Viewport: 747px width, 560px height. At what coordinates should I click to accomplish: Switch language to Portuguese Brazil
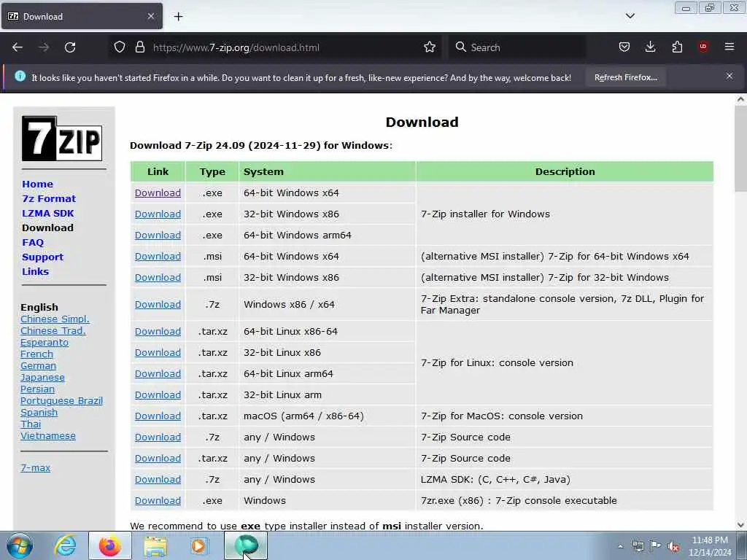pyautogui.click(x=61, y=401)
